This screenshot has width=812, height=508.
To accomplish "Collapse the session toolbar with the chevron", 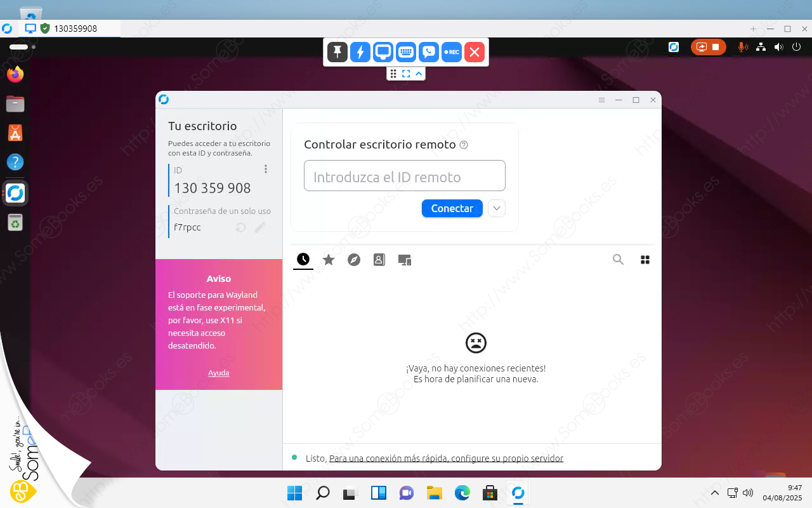I will tap(419, 74).
